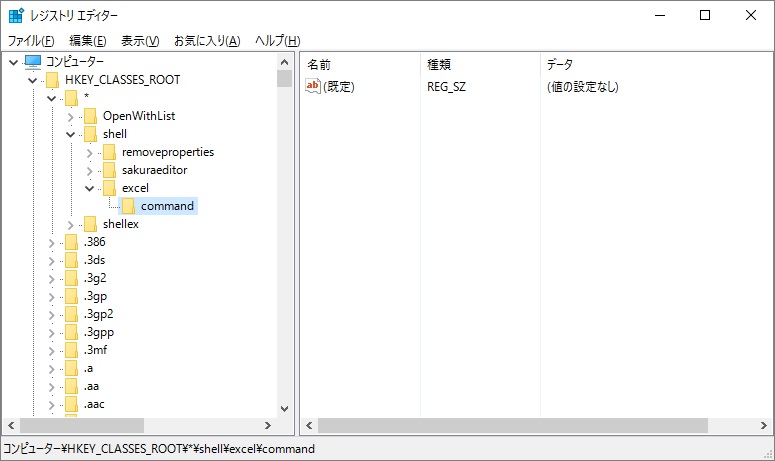Click the .a folder icon

point(72,369)
